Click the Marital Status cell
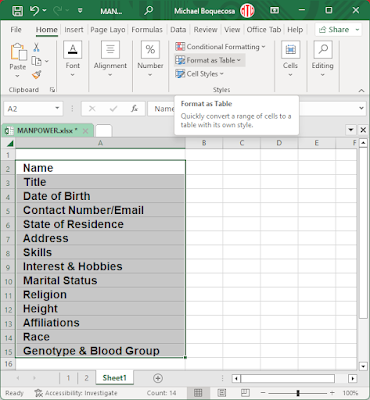This screenshot has width=370, height=400. pos(100,281)
